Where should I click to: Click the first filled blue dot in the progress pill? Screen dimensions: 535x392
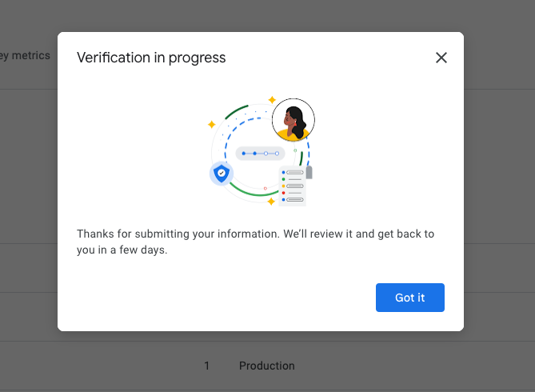click(244, 153)
